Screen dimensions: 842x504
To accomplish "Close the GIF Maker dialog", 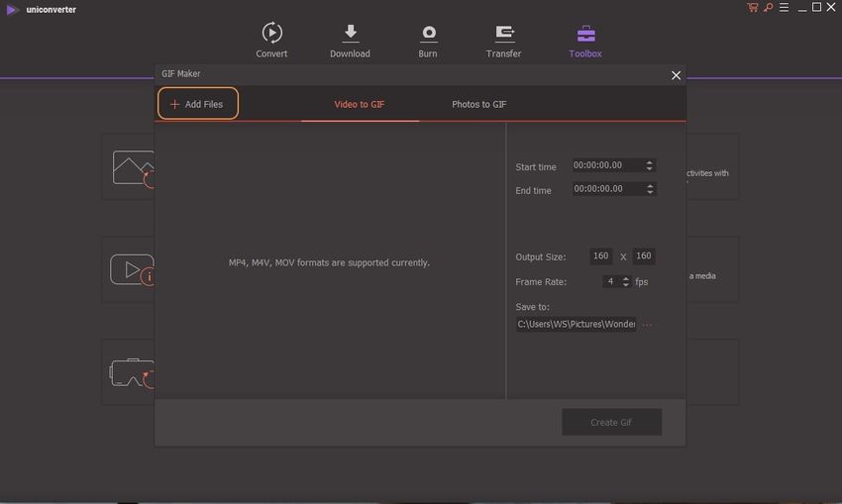I will click(676, 75).
